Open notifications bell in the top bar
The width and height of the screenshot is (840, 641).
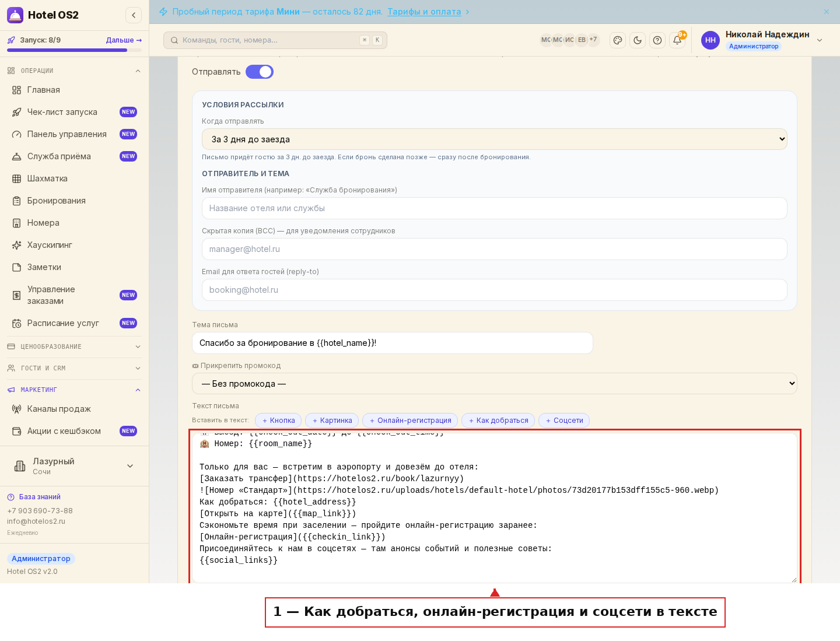pyautogui.click(x=677, y=40)
